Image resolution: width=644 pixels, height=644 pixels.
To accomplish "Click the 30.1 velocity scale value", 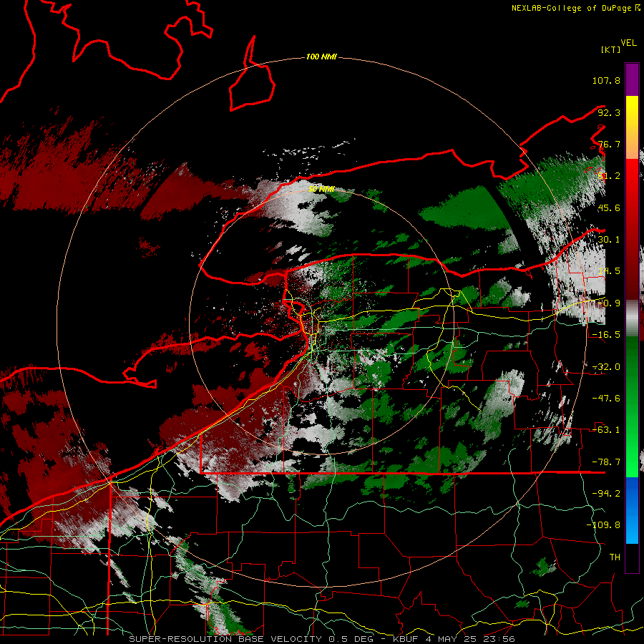I will pos(609,240).
